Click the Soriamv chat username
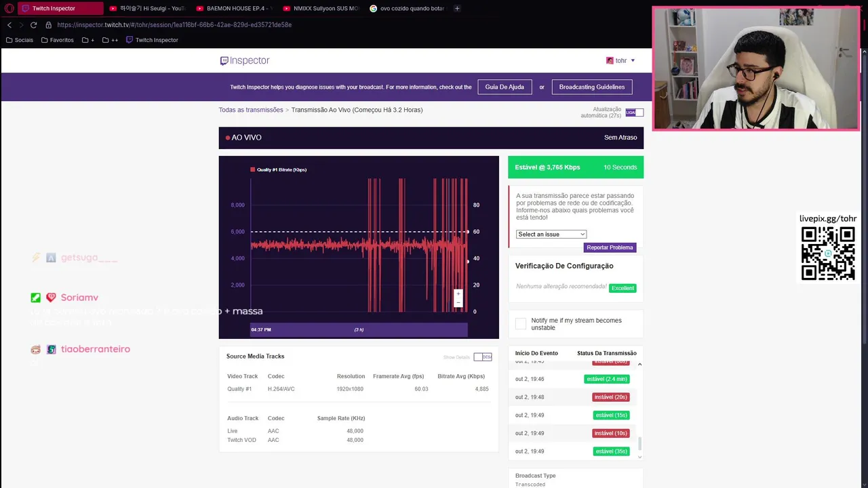The image size is (868, 488). tap(79, 298)
